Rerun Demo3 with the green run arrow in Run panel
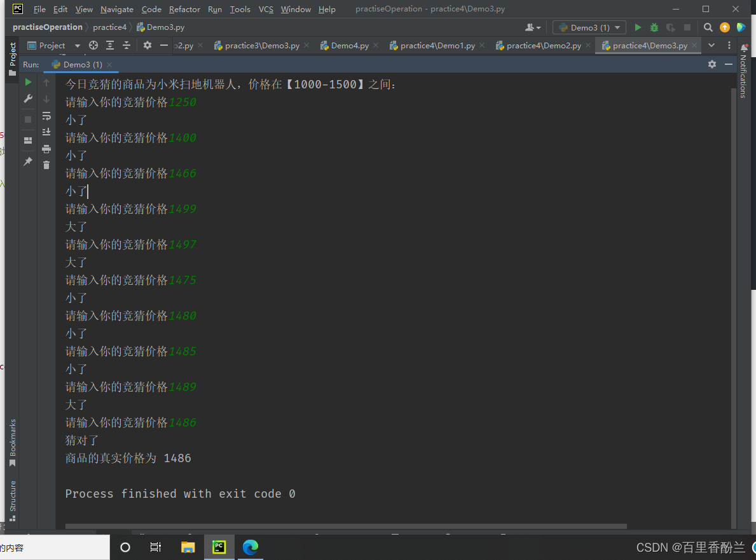 (28, 83)
